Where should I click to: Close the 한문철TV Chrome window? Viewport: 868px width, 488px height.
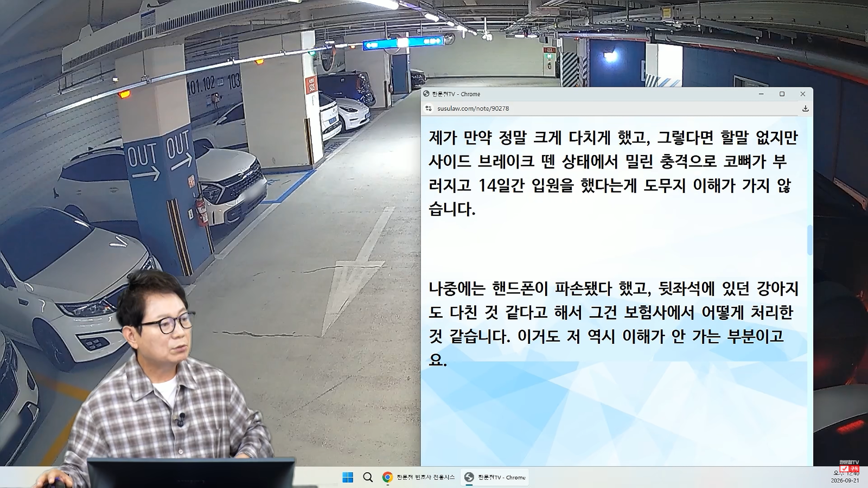(803, 94)
